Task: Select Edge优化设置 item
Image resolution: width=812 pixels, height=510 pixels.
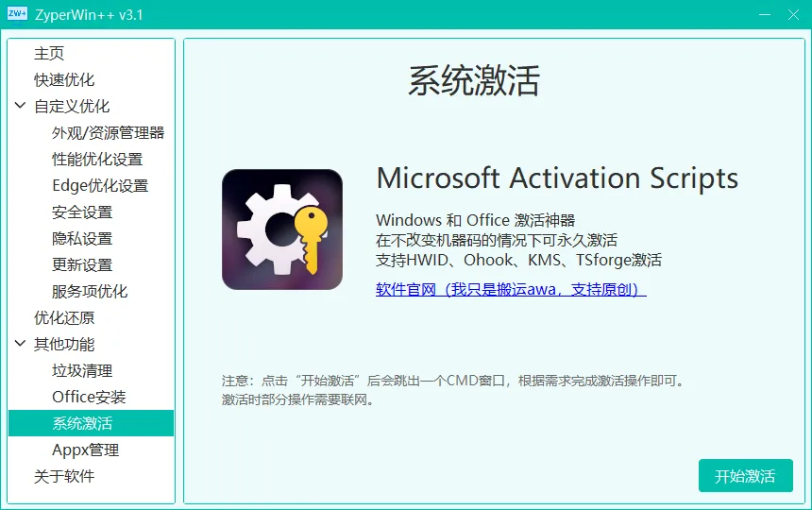Action: [100, 186]
